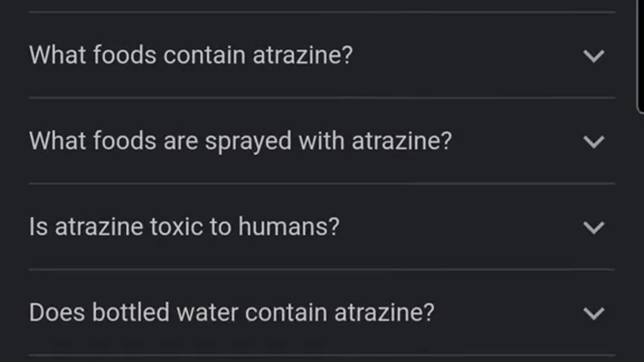Click the page scrollbar on the right edge
Screen dimensions: 644x362
coord(640,55)
